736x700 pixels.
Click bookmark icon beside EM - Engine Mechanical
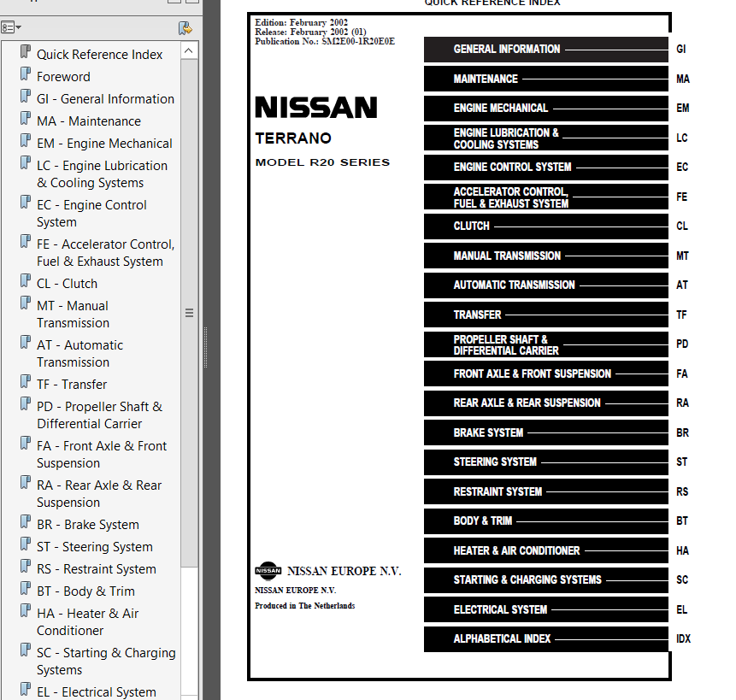point(26,140)
